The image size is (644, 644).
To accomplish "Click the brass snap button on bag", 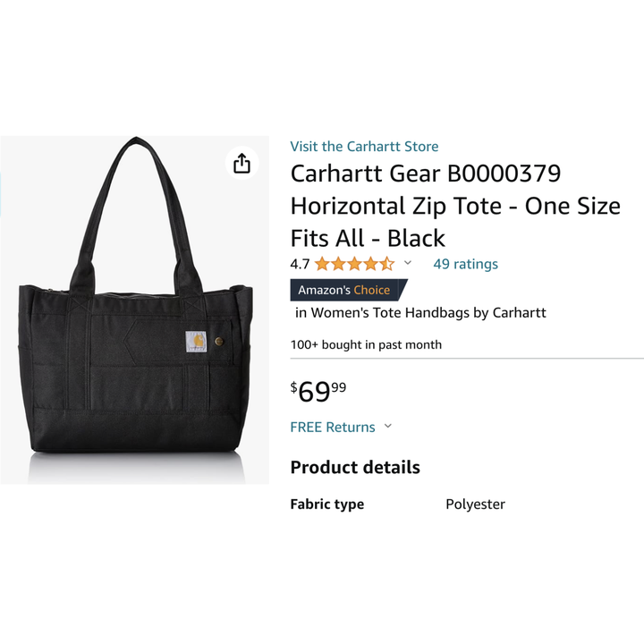I will (x=222, y=340).
